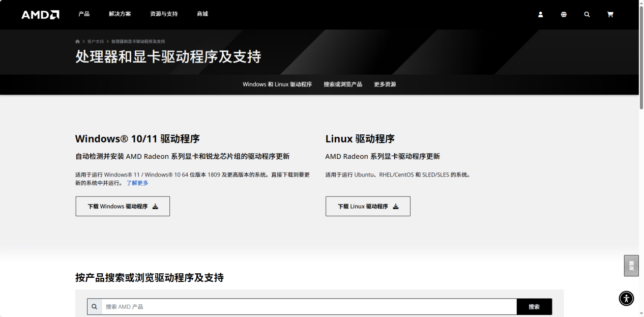This screenshot has width=644, height=317.
Task: Open the user account icon
Action: point(540,14)
